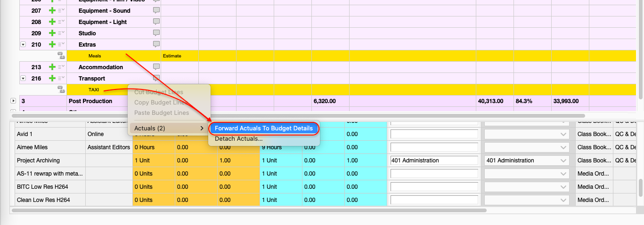Open the account dropdown in Clean Low Res H264 row
The image size is (644, 225).
(528, 200)
